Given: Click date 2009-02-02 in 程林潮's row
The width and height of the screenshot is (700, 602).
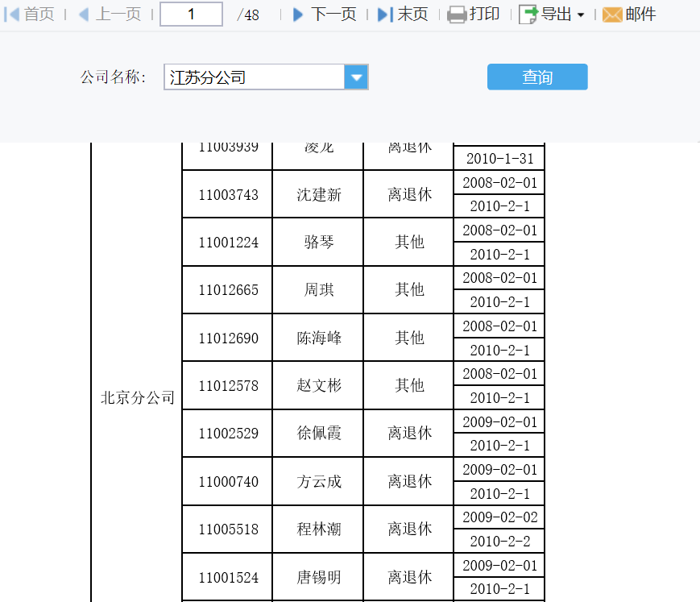Looking at the screenshot, I should [499, 517].
